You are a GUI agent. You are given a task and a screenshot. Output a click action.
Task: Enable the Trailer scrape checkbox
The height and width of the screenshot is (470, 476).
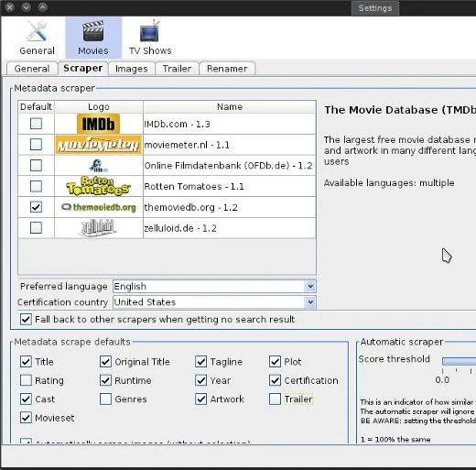coord(275,399)
